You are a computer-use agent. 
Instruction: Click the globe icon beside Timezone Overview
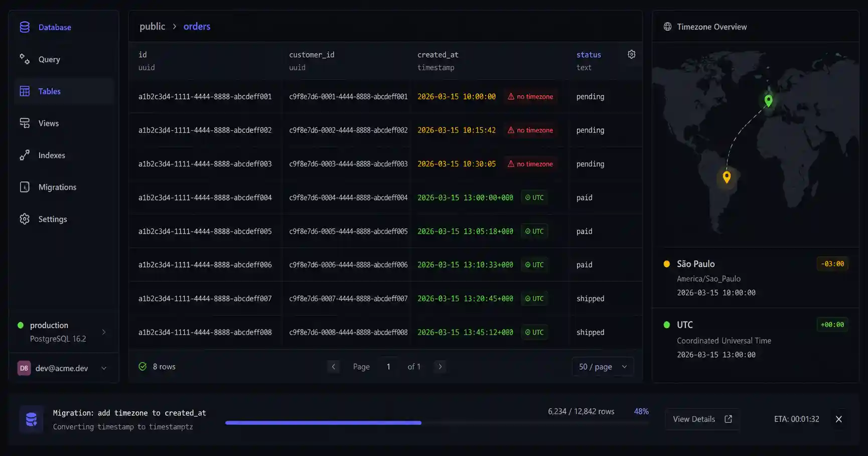coord(667,27)
